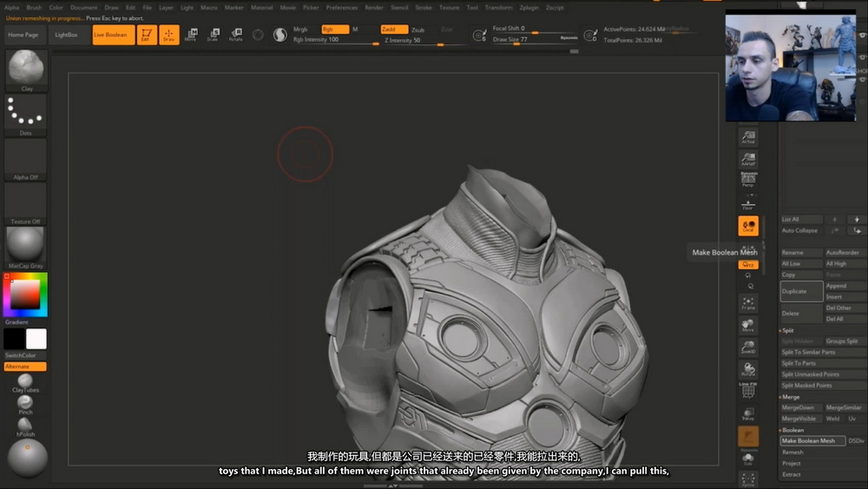Click the Groups Split button
868x489 pixels.
(845, 341)
